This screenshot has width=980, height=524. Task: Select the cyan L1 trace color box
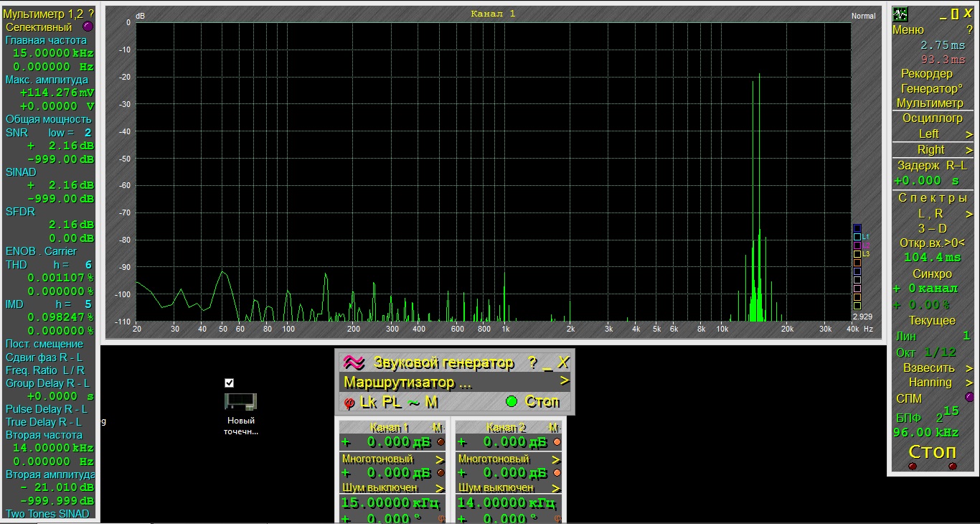[x=857, y=236]
